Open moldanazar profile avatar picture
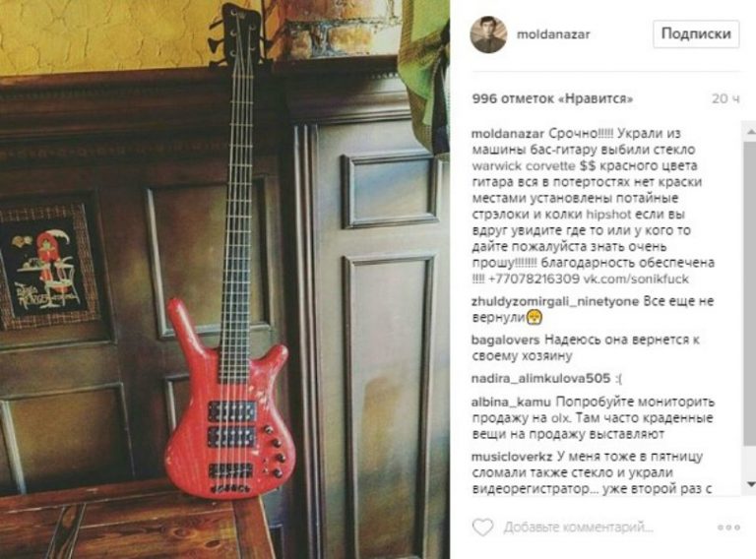This screenshot has height=559, width=756. 488,33
